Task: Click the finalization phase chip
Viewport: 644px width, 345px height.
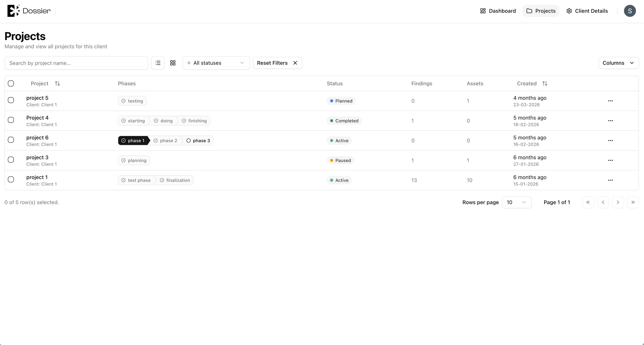Action: coord(175,180)
